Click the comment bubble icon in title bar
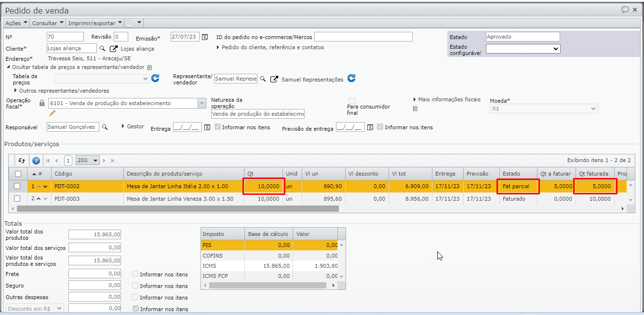 tap(625, 10)
